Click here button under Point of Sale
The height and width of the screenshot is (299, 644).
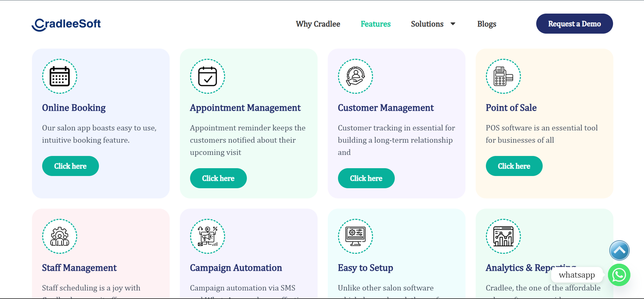click(x=514, y=166)
